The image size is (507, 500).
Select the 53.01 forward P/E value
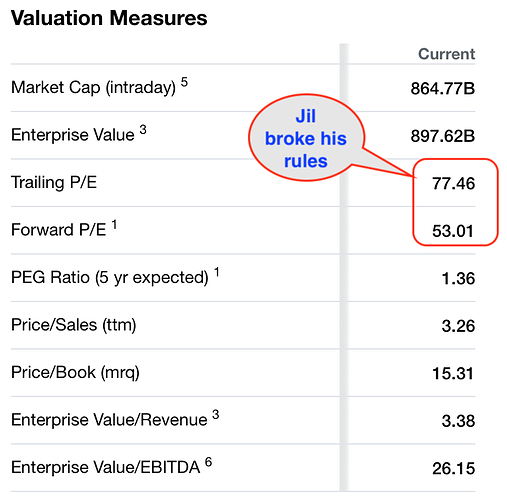453,231
